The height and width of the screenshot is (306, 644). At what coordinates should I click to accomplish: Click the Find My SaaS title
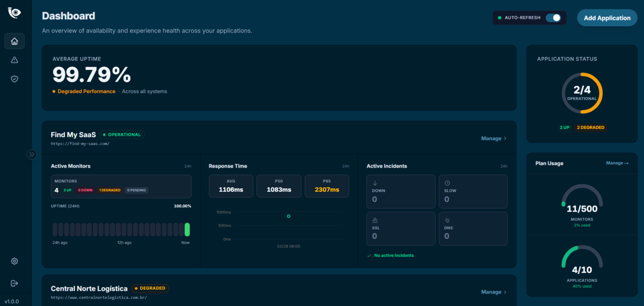[x=73, y=135]
